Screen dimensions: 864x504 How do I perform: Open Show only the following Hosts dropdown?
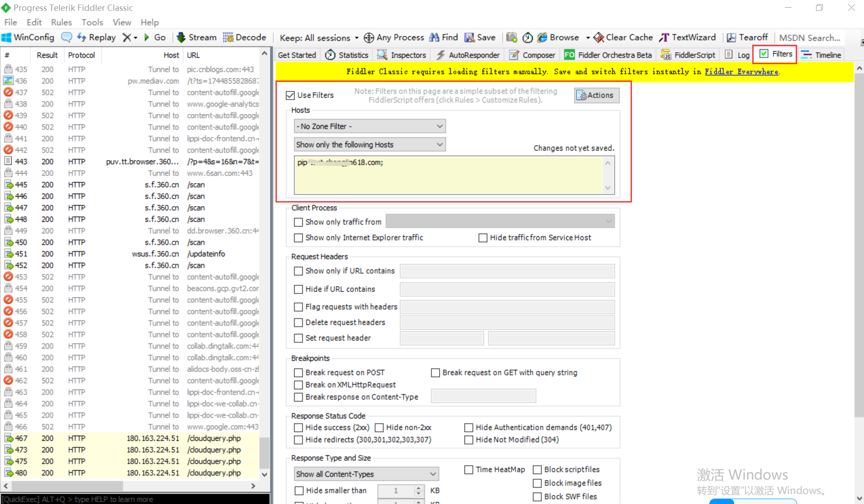coord(370,145)
